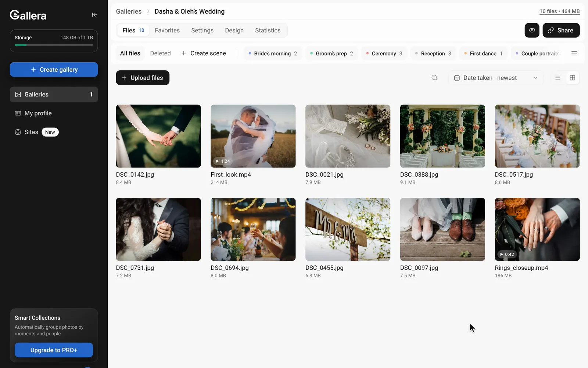588x368 pixels.
Task: Click Create gallery button
Action: [x=54, y=70]
